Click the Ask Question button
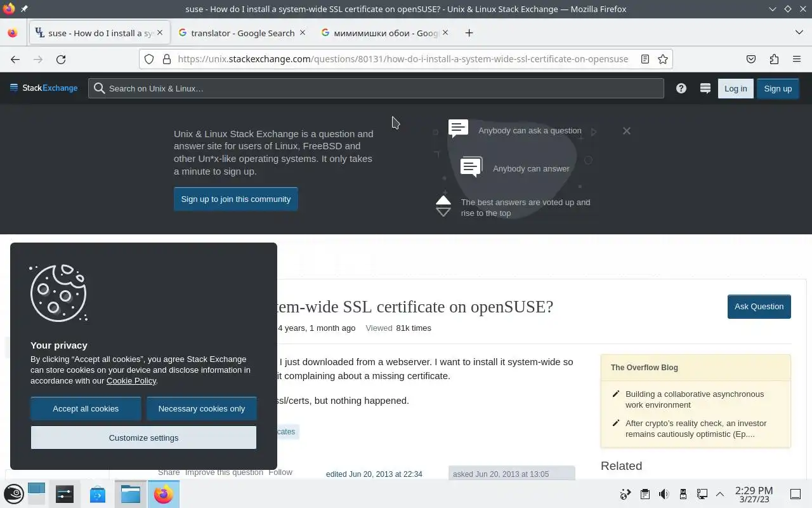812x508 pixels. point(759,307)
